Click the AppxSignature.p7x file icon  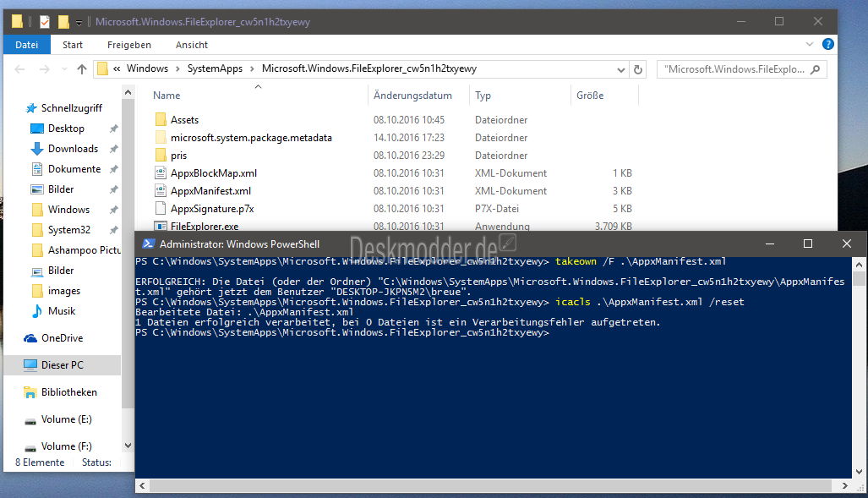(161, 209)
